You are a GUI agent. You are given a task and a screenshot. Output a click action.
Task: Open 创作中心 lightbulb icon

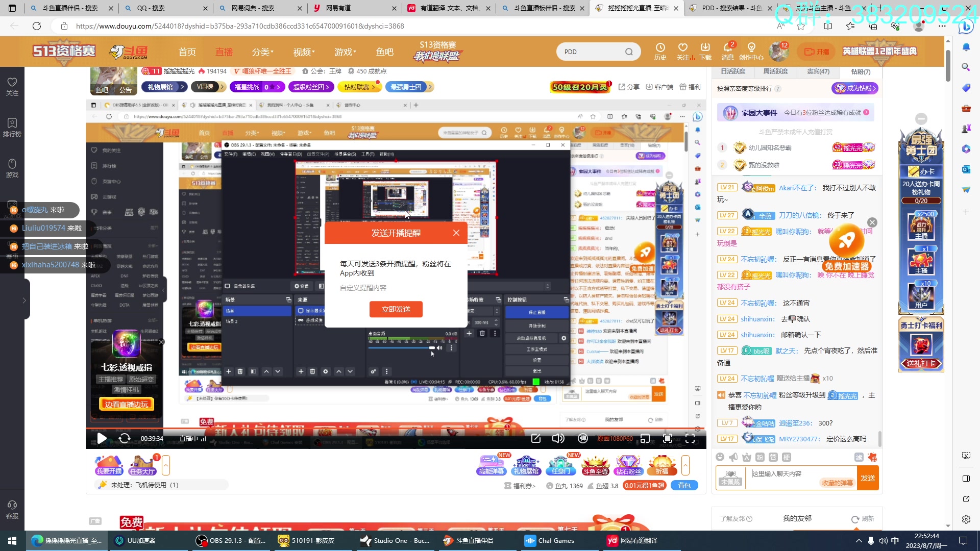click(751, 52)
